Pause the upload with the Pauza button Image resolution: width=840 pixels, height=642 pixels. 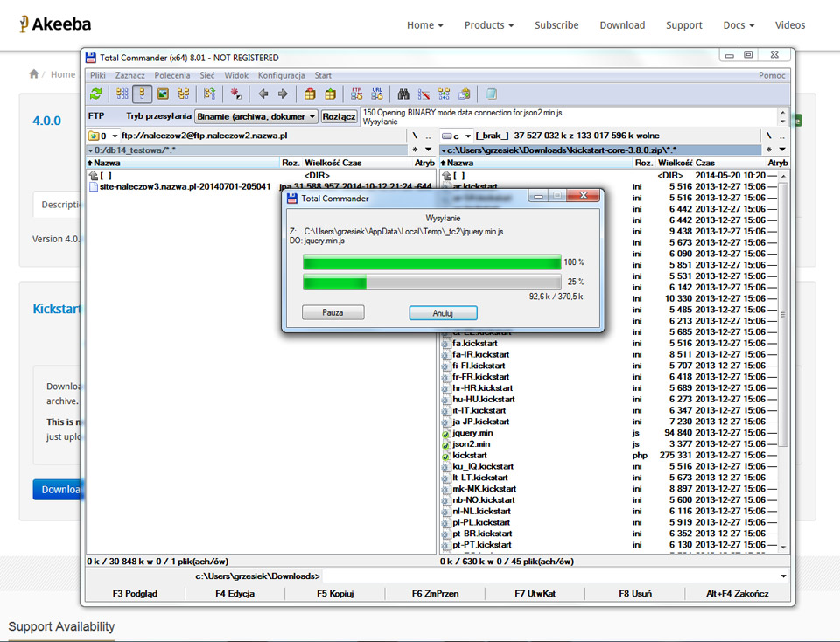click(332, 312)
